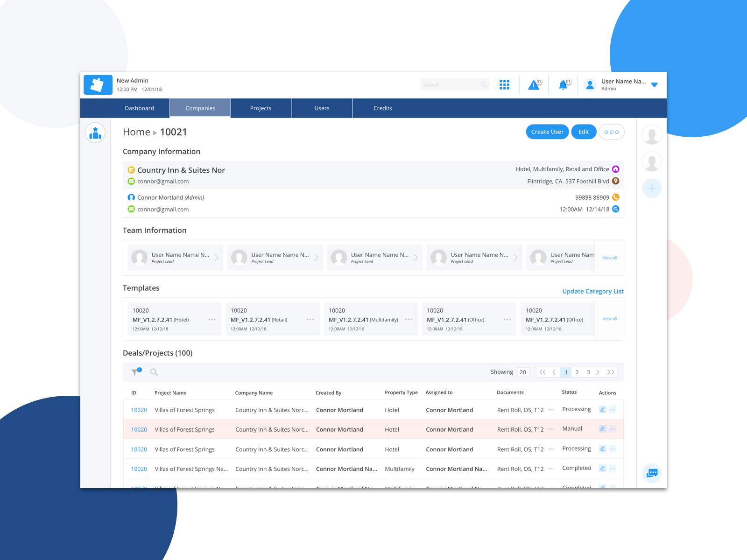Go to the Projects tab
This screenshot has width=747, height=560.
coord(261,108)
